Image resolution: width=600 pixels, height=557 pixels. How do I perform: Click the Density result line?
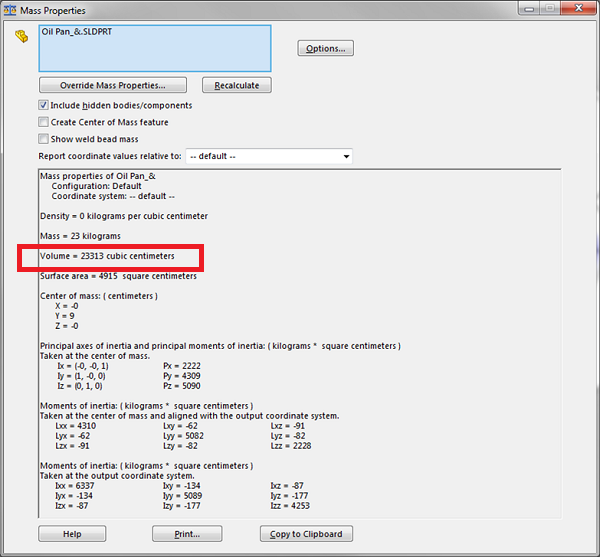click(124, 216)
